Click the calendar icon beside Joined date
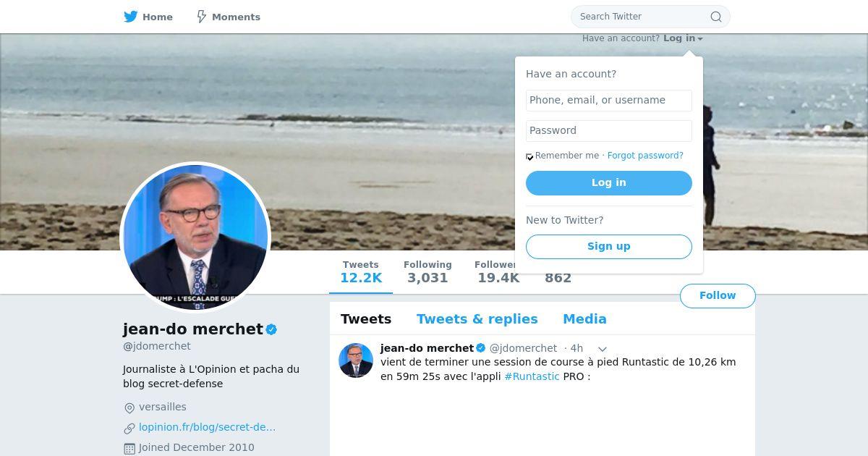This screenshot has height=456, width=868. [129, 449]
